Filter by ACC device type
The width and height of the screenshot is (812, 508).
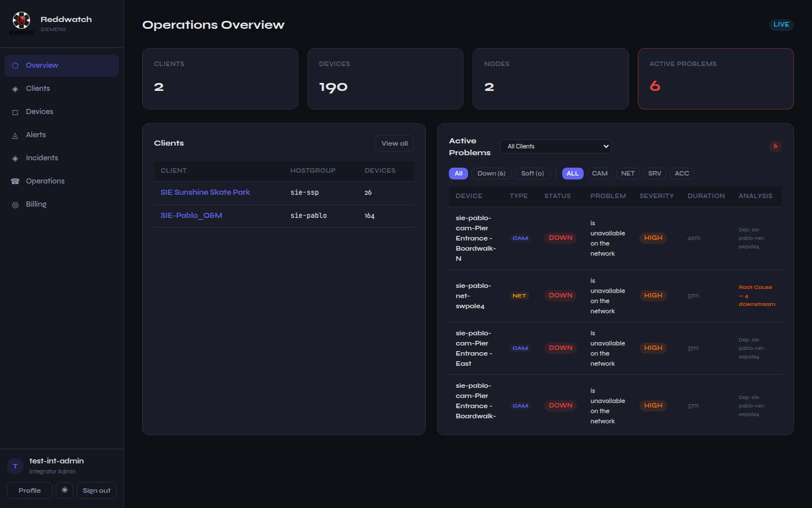[682, 173]
